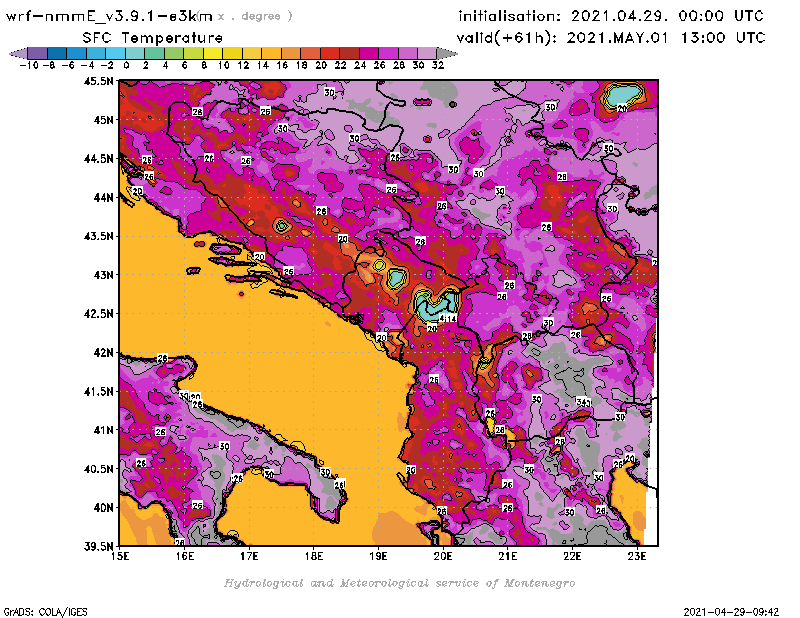Screen dimensions: 800x618
Task: Click the initialisation 2021.04.29 00:00 UTC text
Action: click(x=611, y=16)
